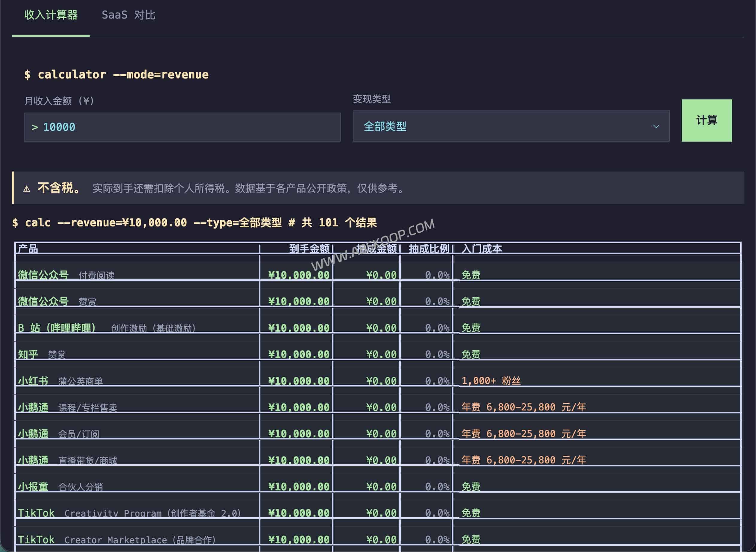756x552 pixels.
Task: Select the 收入计算器 tab
Action: pyautogui.click(x=51, y=15)
